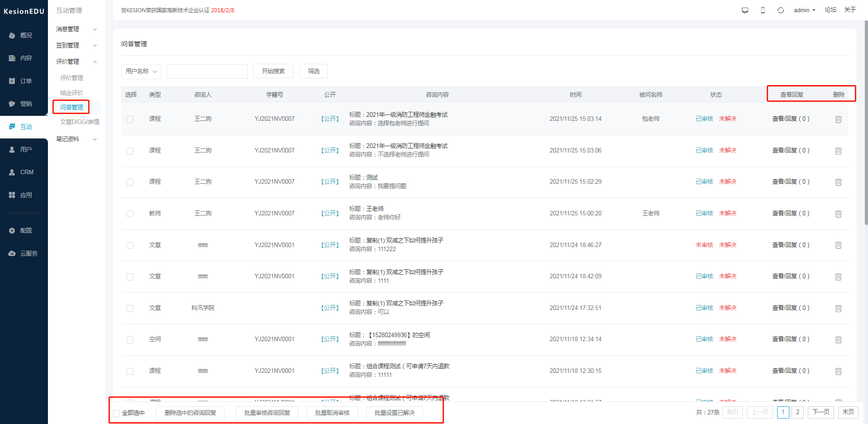Open the 配置 settings sidebar icon
Screen dimensions: 868x424
coord(12,231)
